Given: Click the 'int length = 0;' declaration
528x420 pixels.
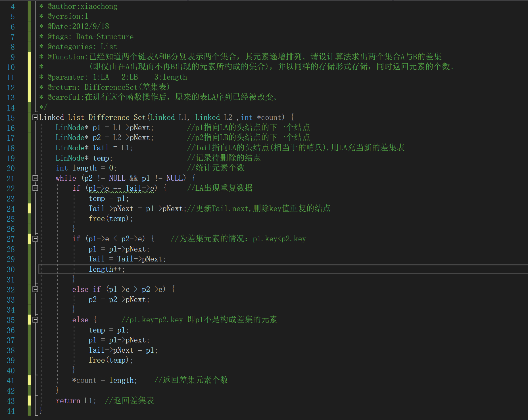Looking at the screenshot, I should point(86,168).
